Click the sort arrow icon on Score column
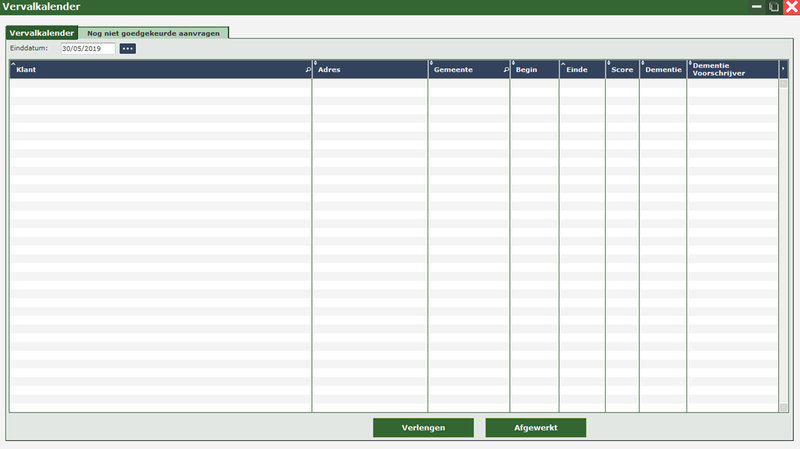The height and width of the screenshot is (449, 800). [x=609, y=64]
